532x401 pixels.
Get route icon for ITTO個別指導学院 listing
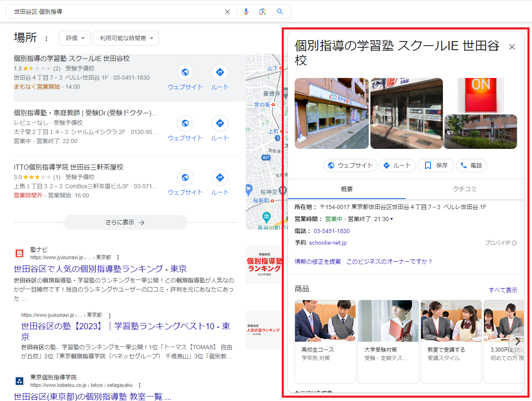tap(220, 177)
